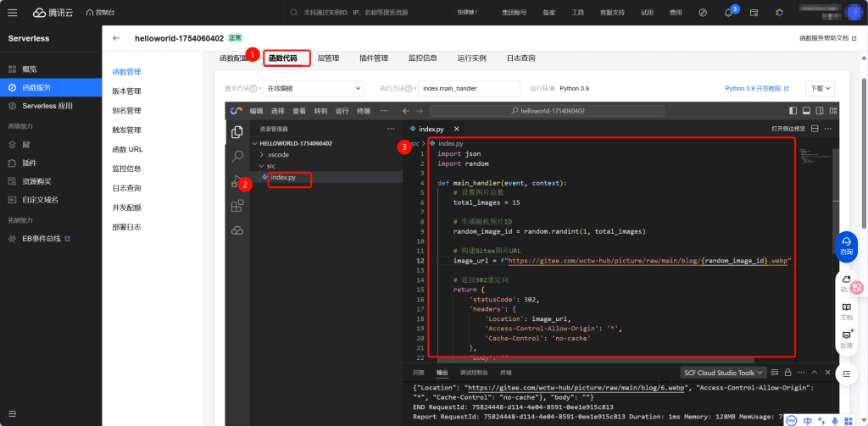Image resolution: width=868 pixels, height=426 pixels.
Task: Open the 工具 top menu
Action: [577, 12]
